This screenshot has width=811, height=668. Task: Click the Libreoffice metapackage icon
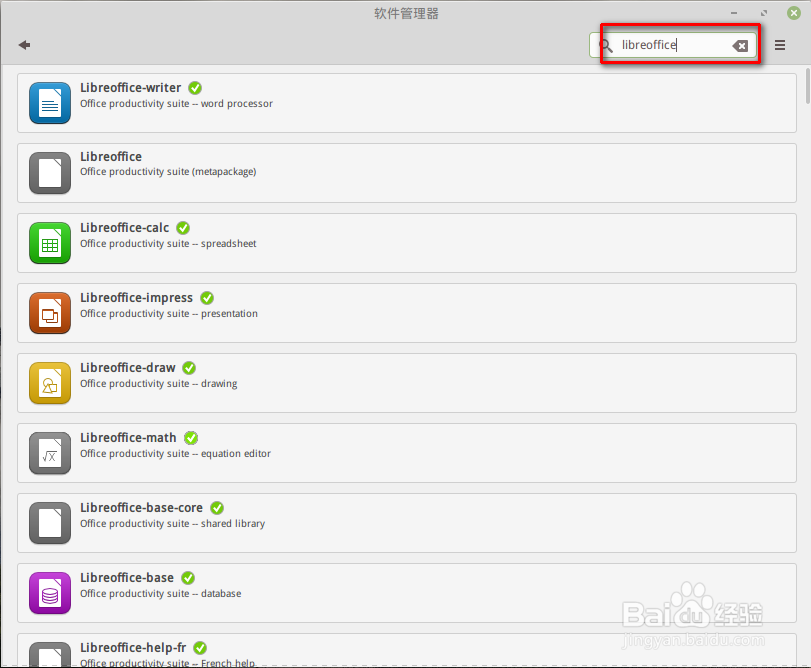pos(50,173)
